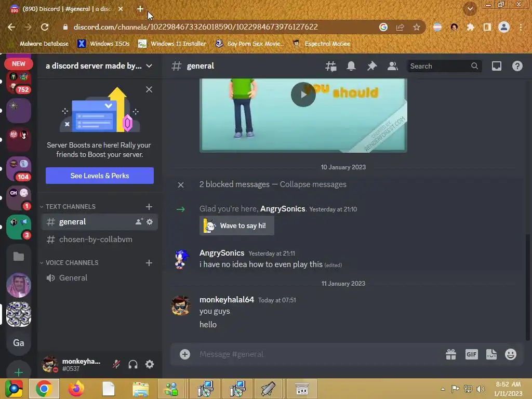This screenshot has height=399, width=532.
Task: Edit channel gear icon on general
Action: tap(150, 222)
